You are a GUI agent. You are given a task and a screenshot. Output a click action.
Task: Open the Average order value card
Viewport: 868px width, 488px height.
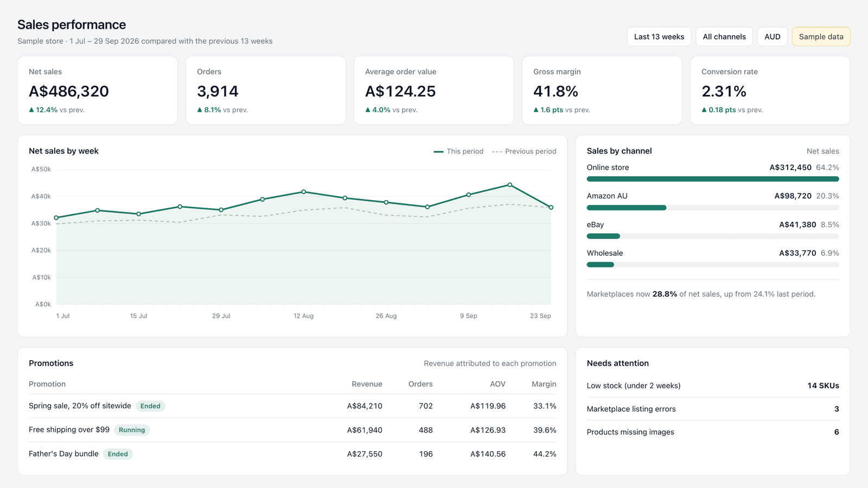coord(434,91)
